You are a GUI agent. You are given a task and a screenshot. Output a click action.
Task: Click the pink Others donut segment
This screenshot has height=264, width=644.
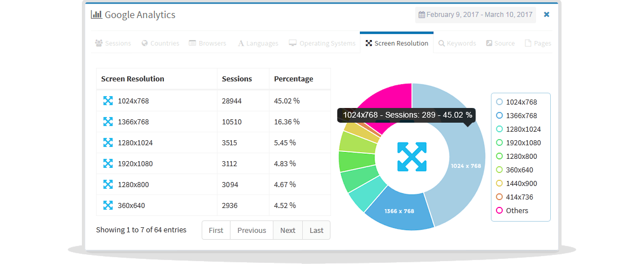395,99
